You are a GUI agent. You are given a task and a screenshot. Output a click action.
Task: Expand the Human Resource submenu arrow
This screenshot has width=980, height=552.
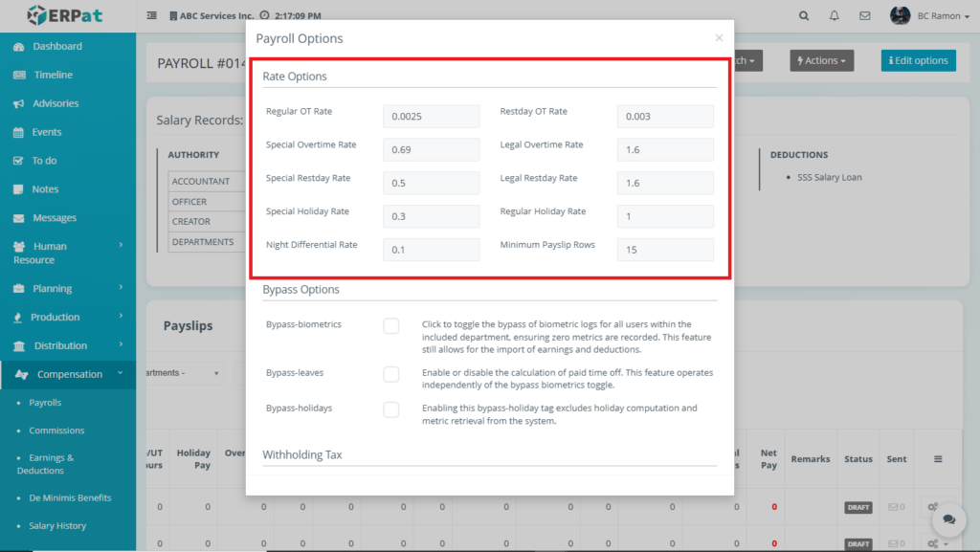122,246
